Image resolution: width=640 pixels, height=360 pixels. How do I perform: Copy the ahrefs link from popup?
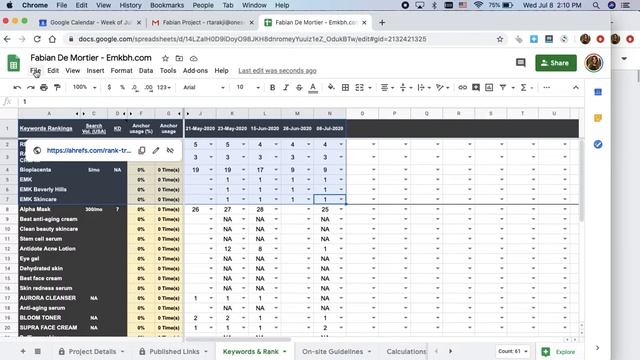pos(142,150)
